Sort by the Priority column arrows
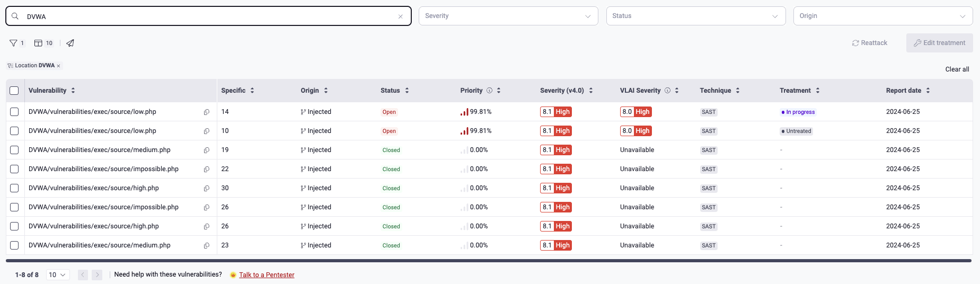Screen dimensions: 980x284 (499, 91)
